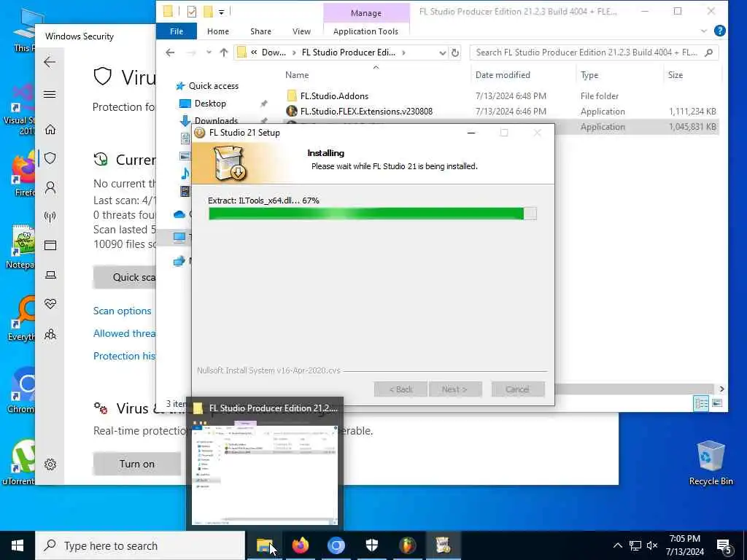Click muted volume icon in tray
747x560 pixels.
tap(652, 545)
